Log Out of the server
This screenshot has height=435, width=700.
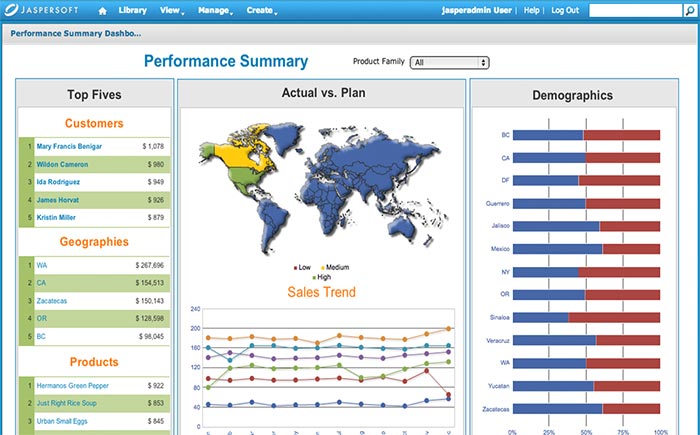[x=565, y=10]
